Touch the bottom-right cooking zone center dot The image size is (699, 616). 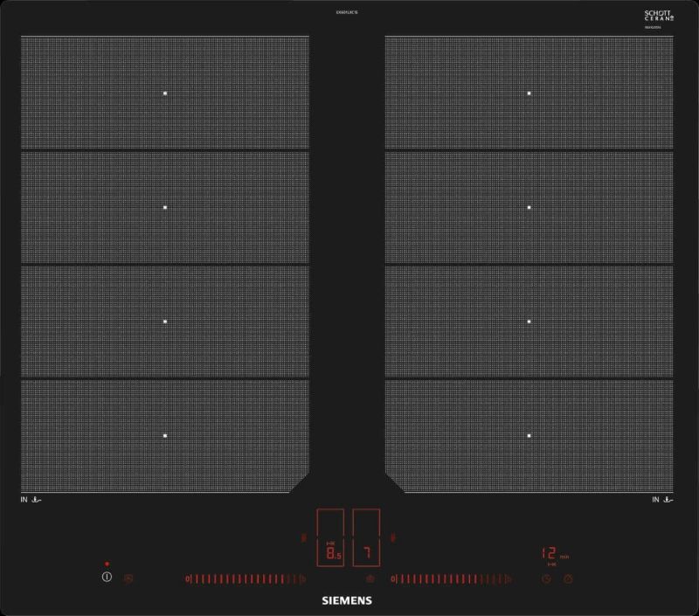coord(529,435)
